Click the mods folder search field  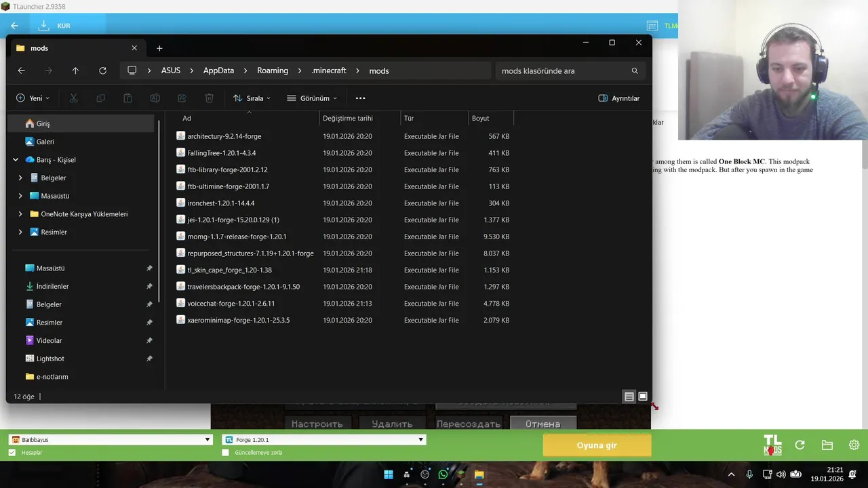[x=570, y=70]
